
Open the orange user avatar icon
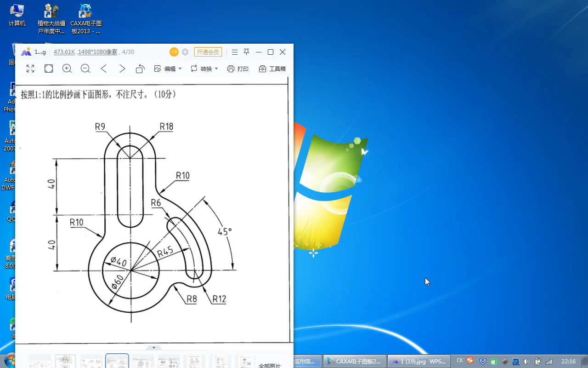[x=174, y=52]
